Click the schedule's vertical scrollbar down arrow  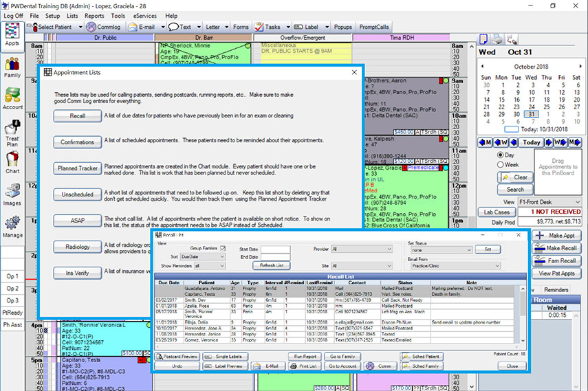[x=471, y=386]
